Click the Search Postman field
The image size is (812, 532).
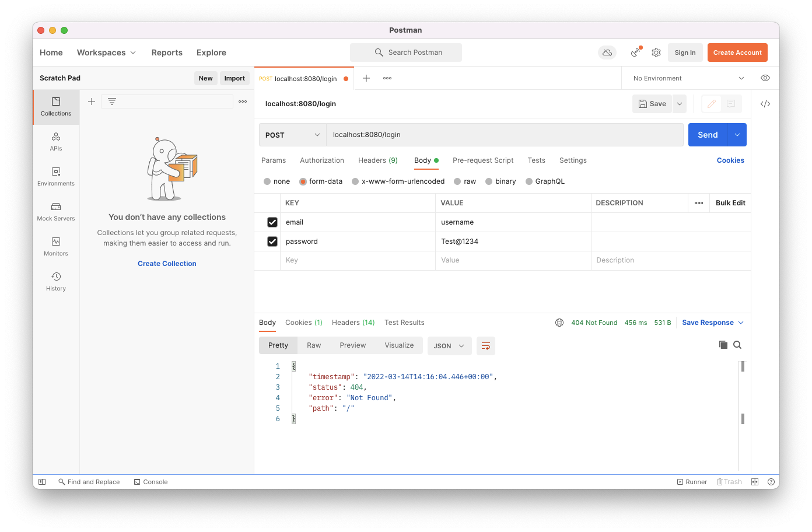click(x=406, y=52)
